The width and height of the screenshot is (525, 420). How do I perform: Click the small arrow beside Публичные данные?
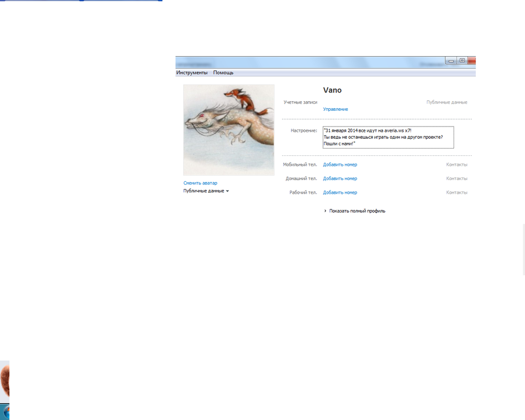pos(227,191)
